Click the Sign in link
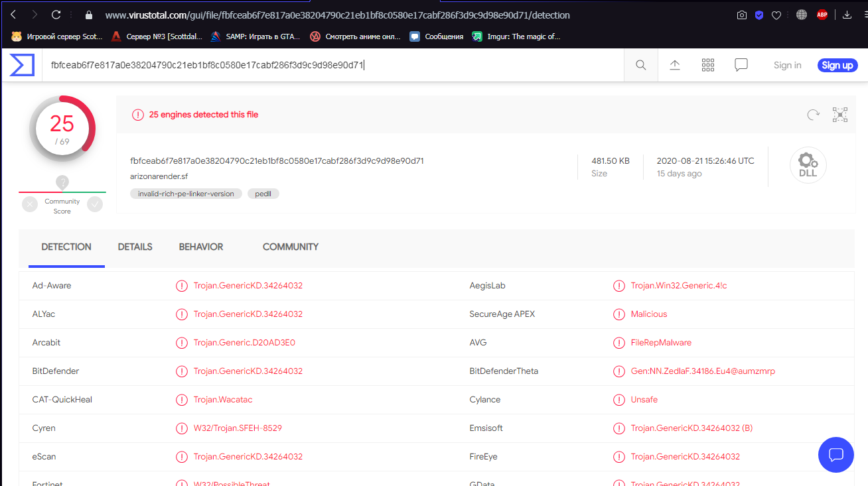The image size is (868, 486). tap(788, 65)
